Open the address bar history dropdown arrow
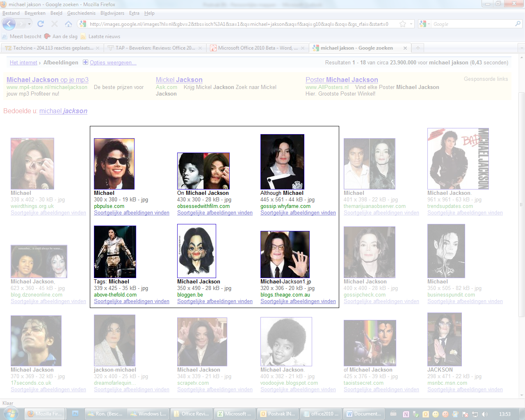 (411, 24)
